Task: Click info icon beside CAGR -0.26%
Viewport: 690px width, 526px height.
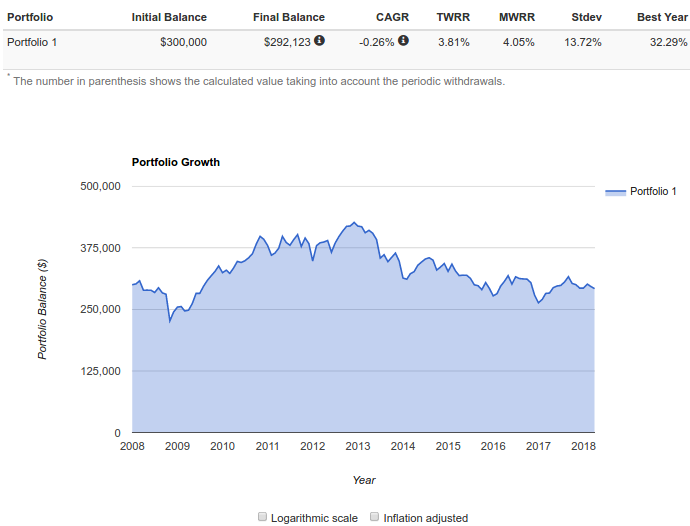Action: point(403,40)
